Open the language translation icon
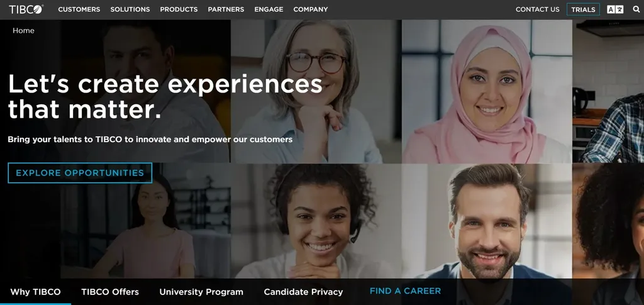This screenshot has height=305, width=644. 615,9
